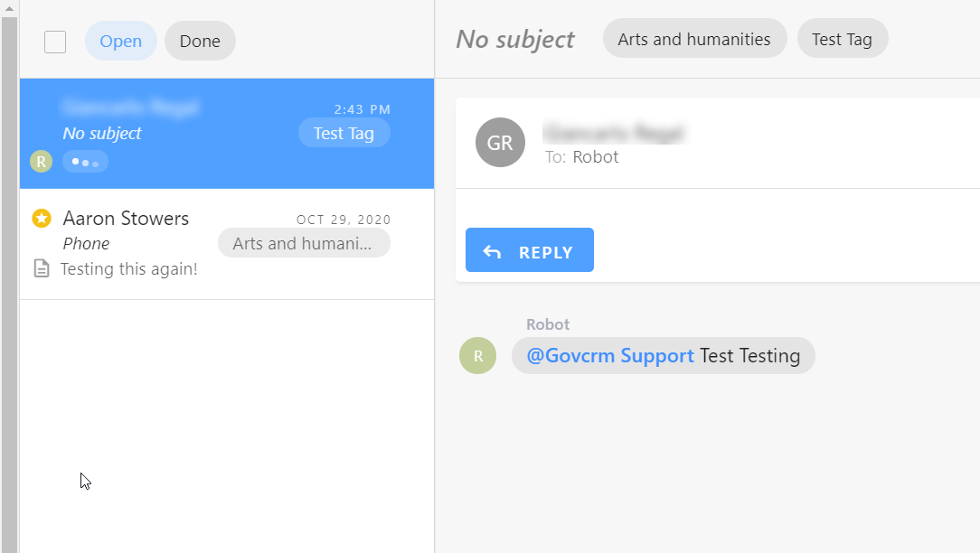
Task: Tick the select-all checkbox above the conversation list
Action: coord(55,42)
